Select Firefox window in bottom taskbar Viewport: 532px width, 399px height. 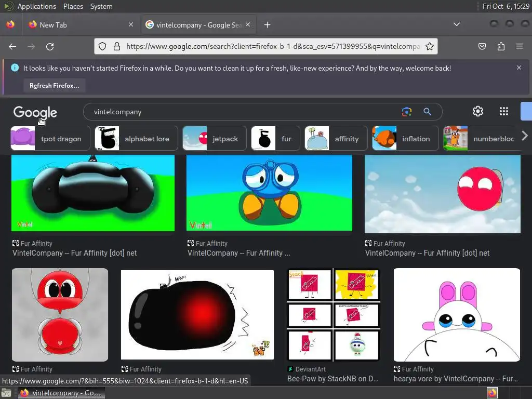click(x=61, y=393)
